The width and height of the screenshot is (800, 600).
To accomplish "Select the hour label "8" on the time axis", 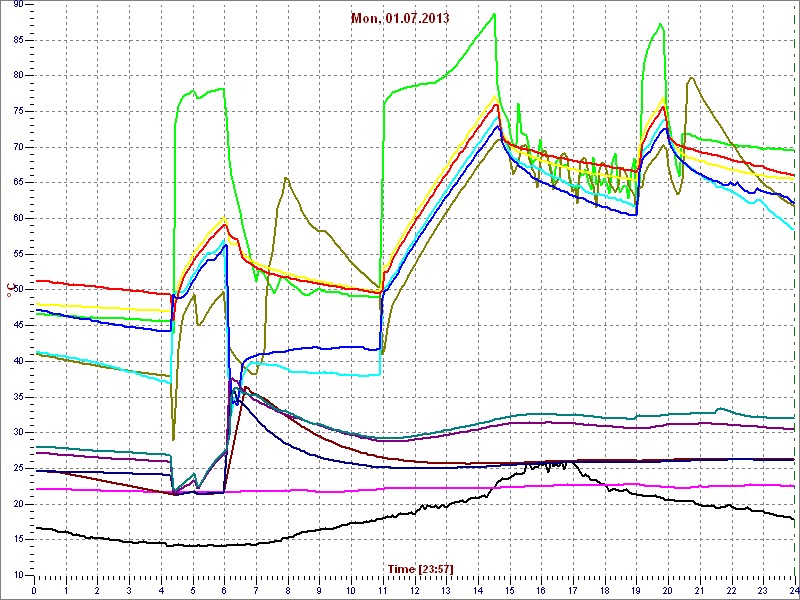I will 287,588.
